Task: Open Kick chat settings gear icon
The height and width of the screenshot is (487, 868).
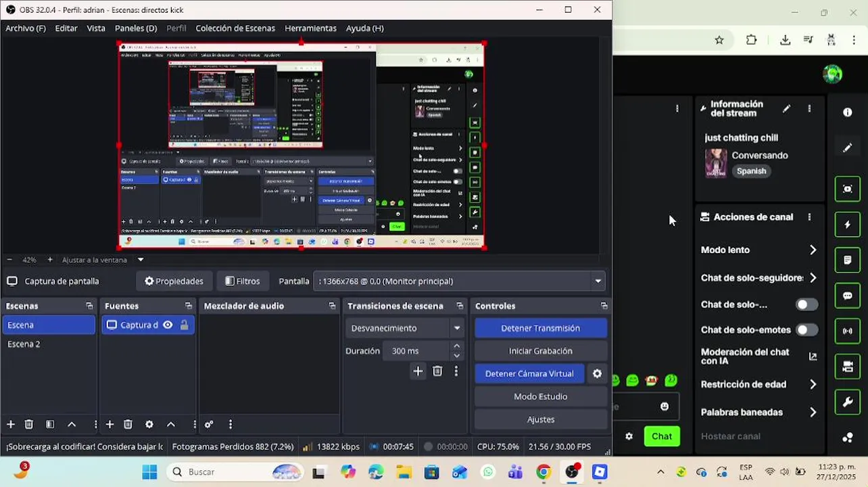Action: point(629,436)
